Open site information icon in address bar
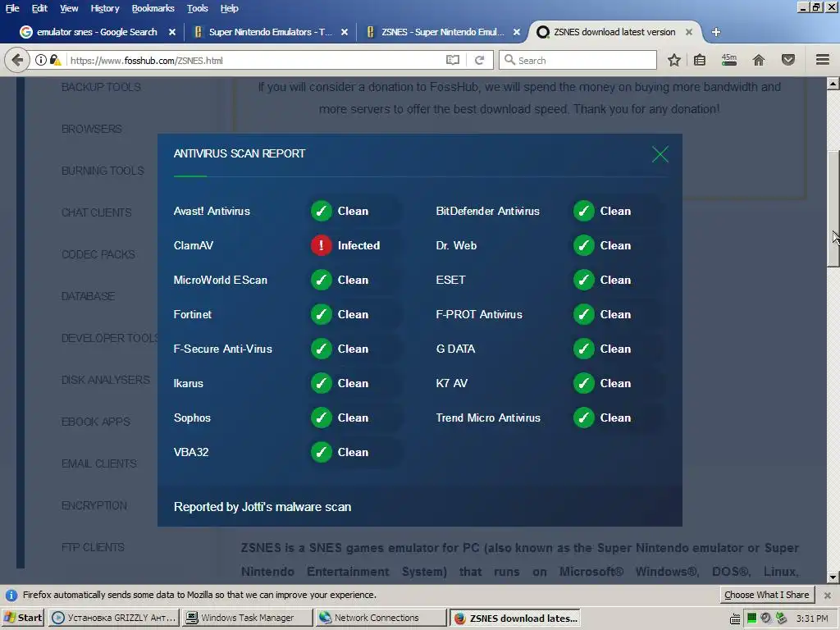 click(x=41, y=60)
